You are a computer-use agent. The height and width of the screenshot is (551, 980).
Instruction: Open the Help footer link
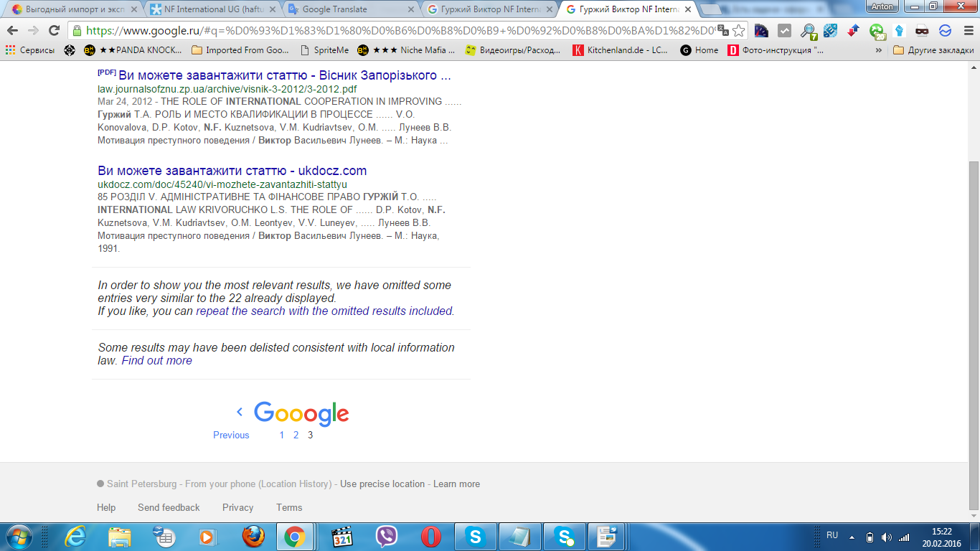[x=106, y=507]
